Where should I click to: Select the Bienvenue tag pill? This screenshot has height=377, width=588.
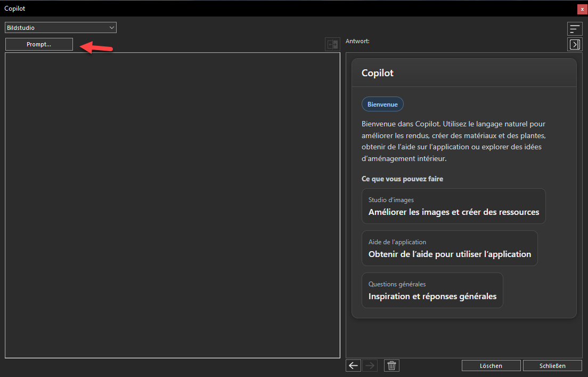click(x=382, y=105)
